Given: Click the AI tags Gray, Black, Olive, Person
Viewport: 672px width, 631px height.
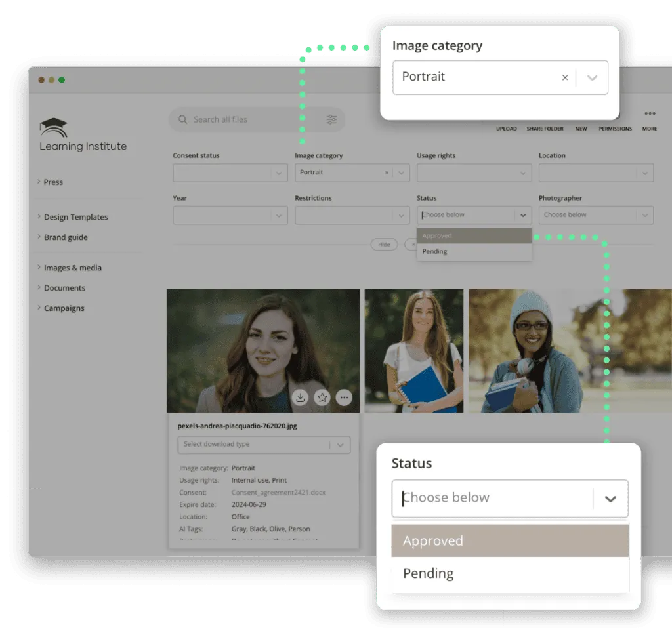Looking at the screenshot, I should pos(270,529).
